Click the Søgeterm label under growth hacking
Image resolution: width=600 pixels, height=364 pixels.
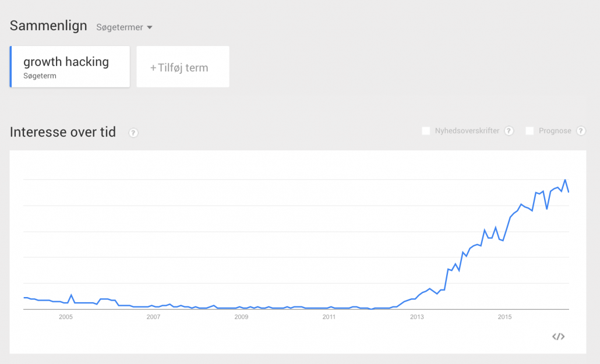[x=40, y=76]
